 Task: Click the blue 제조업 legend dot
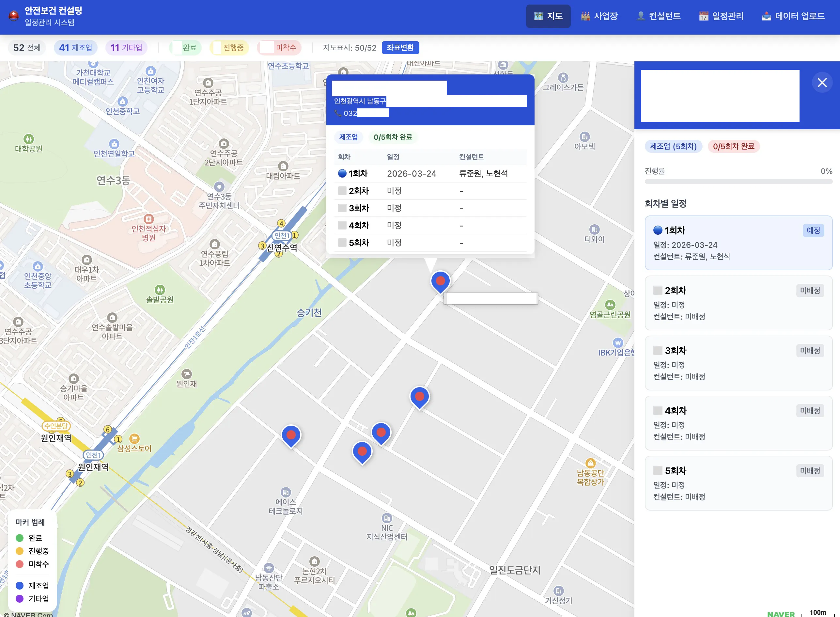[x=20, y=586]
